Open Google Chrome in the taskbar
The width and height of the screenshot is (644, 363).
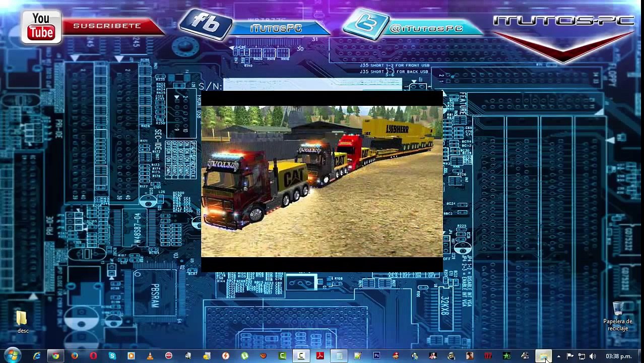pyautogui.click(x=55, y=356)
